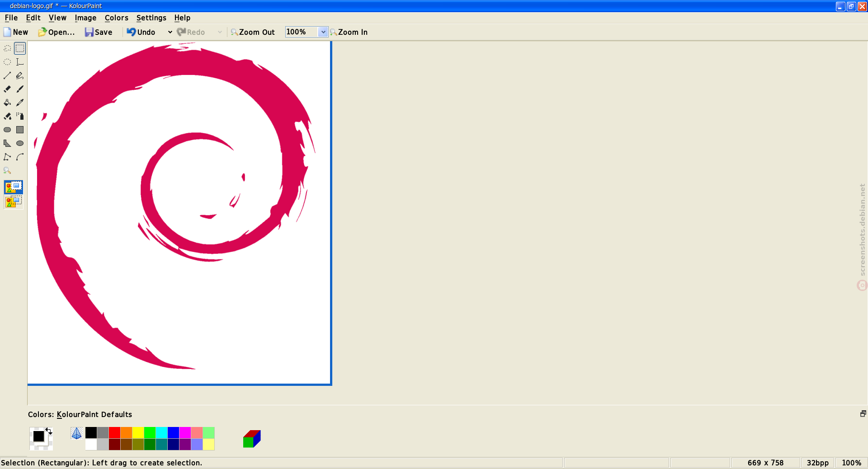868x469 pixels.
Task: Open the File menu
Action: [11, 18]
